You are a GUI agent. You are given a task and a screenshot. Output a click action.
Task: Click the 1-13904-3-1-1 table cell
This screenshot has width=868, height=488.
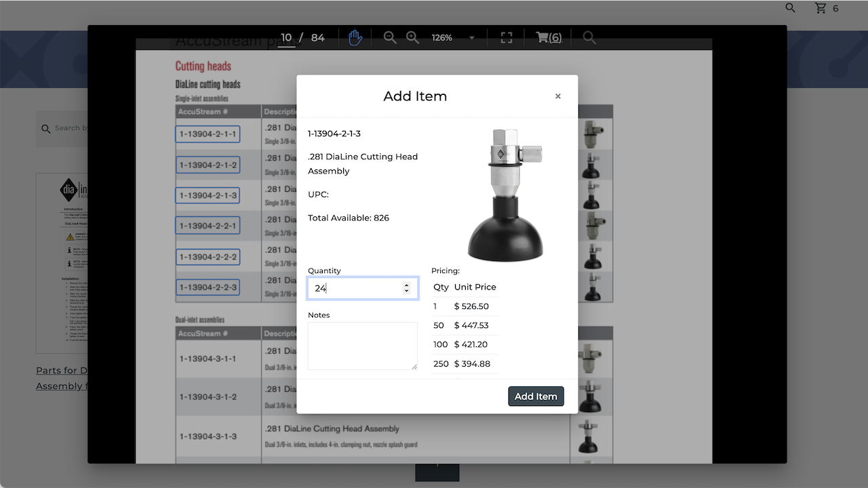click(218, 359)
